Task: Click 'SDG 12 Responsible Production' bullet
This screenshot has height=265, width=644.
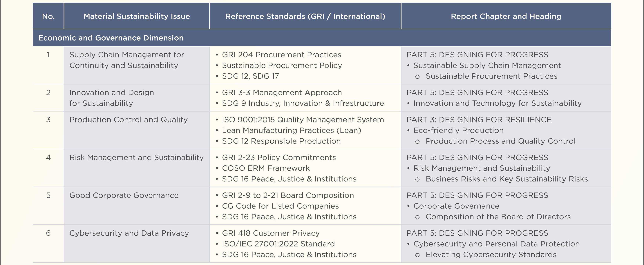Action: click(x=281, y=141)
